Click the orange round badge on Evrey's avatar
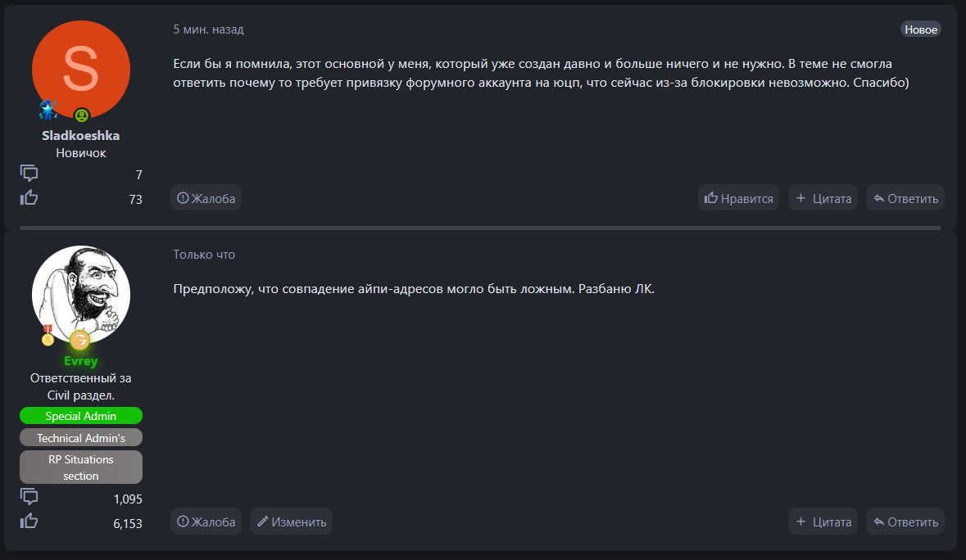 coord(79,340)
